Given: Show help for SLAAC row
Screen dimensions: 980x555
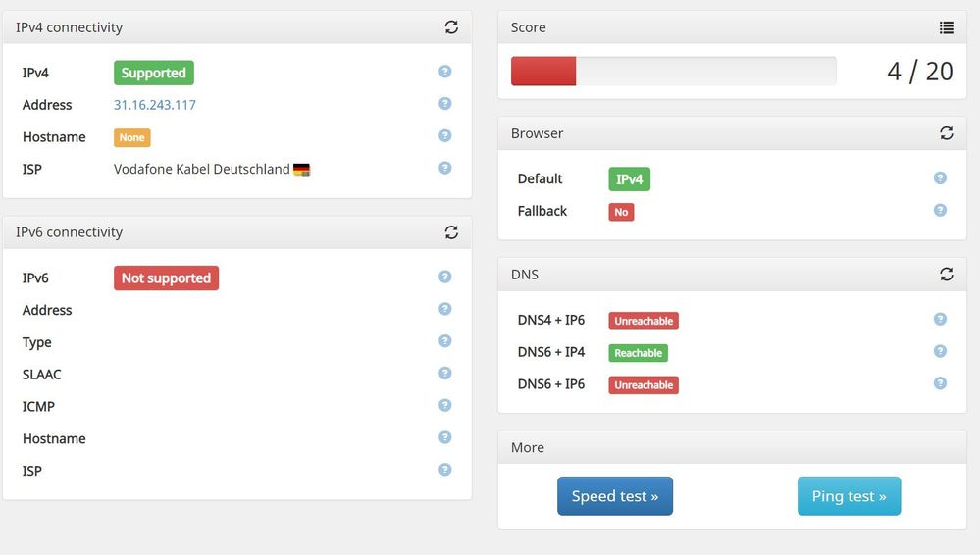Looking at the screenshot, I should point(445,374).
